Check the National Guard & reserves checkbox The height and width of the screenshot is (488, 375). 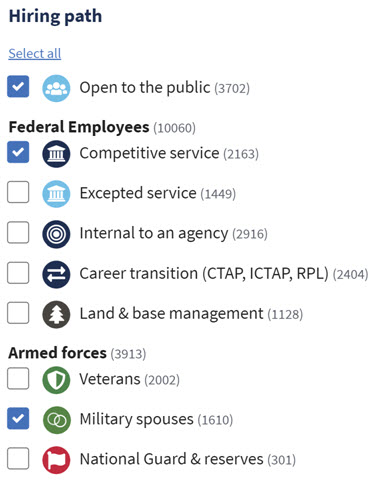(18, 458)
